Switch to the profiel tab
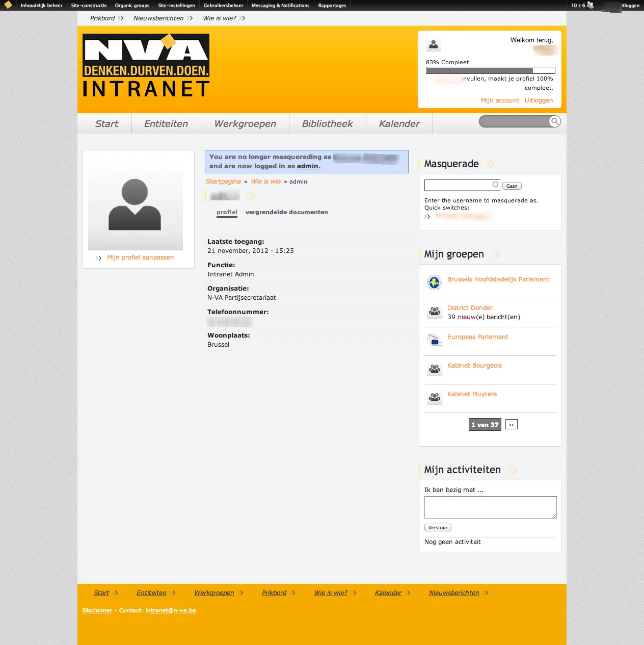Screen dimensions: 644x645 click(227, 213)
